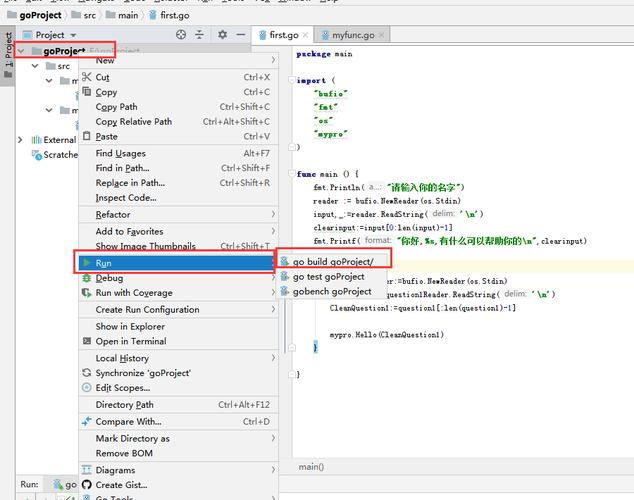Expand External Libraries node
The width and height of the screenshot is (634, 500).
pos(20,140)
